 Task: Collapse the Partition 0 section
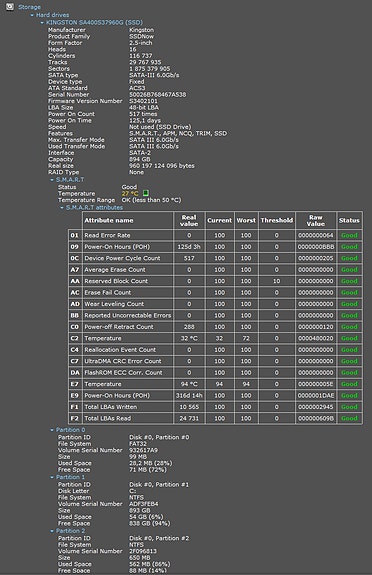52,430
